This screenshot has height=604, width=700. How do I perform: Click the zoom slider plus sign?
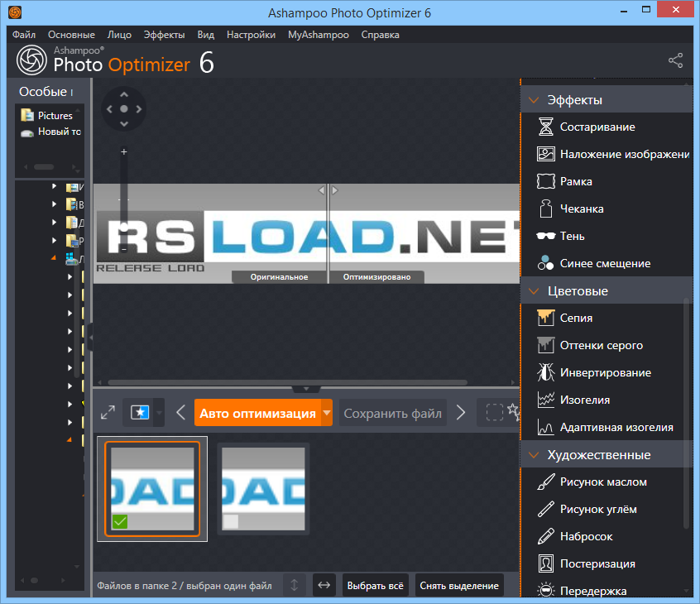pos(123,151)
